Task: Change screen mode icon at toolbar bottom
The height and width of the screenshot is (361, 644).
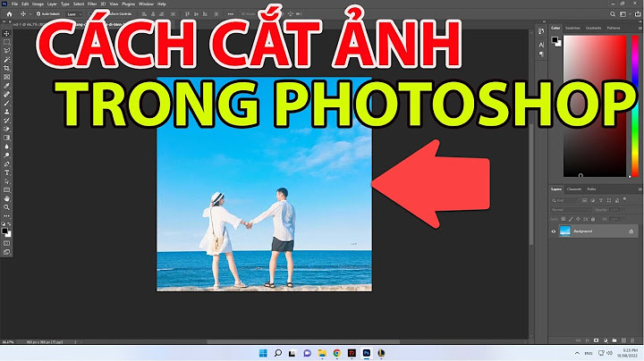Action: coord(6,252)
